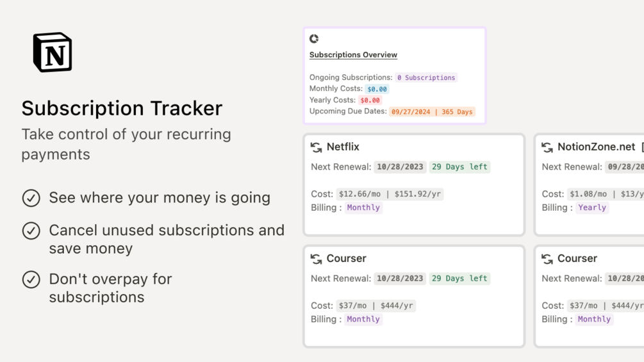Click the Notion cube logo
The width and height of the screenshot is (644, 362).
tap(53, 52)
